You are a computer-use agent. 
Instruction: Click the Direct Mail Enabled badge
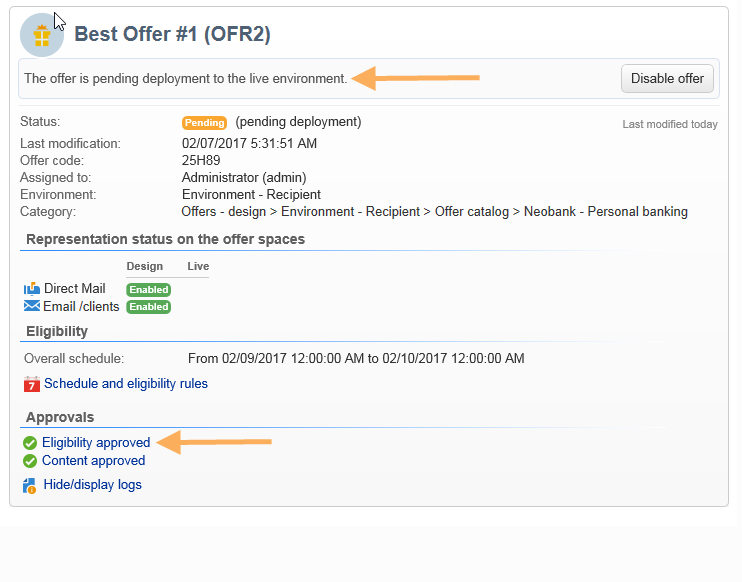[x=148, y=290]
